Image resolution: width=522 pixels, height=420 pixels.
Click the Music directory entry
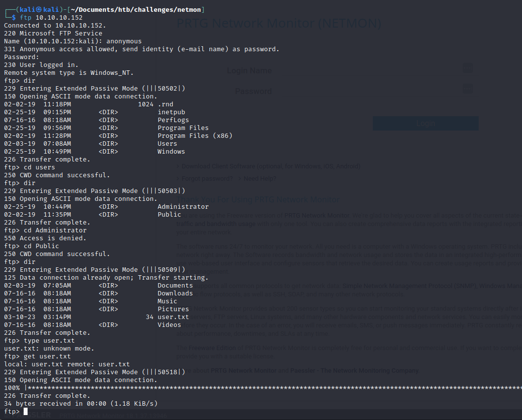coord(167,301)
